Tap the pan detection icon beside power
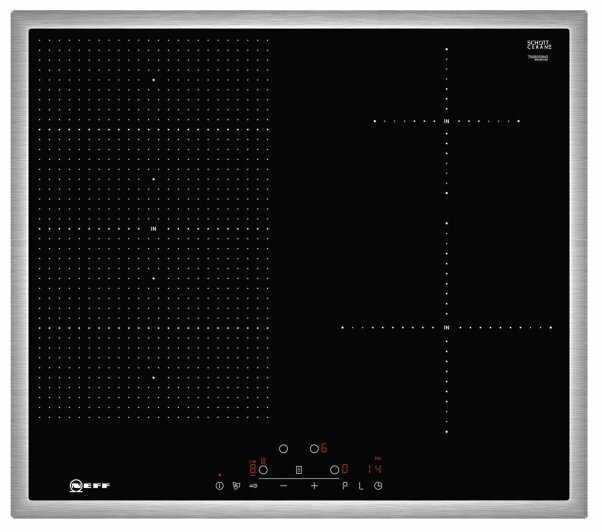The height and width of the screenshot is (532, 604). click(x=235, y=486)
